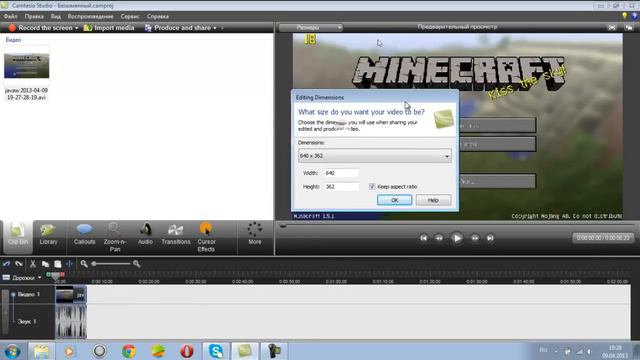Open the Clip Bin tab

[18, 237]
